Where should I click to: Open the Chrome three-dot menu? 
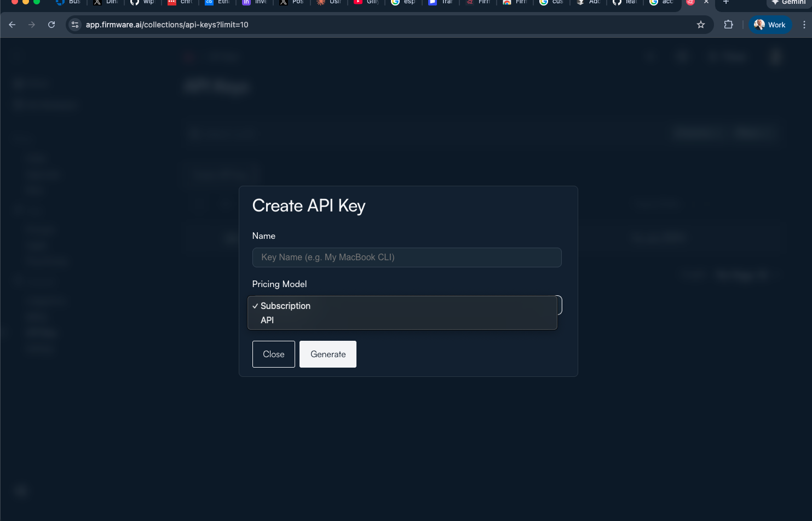click(804, 25)
